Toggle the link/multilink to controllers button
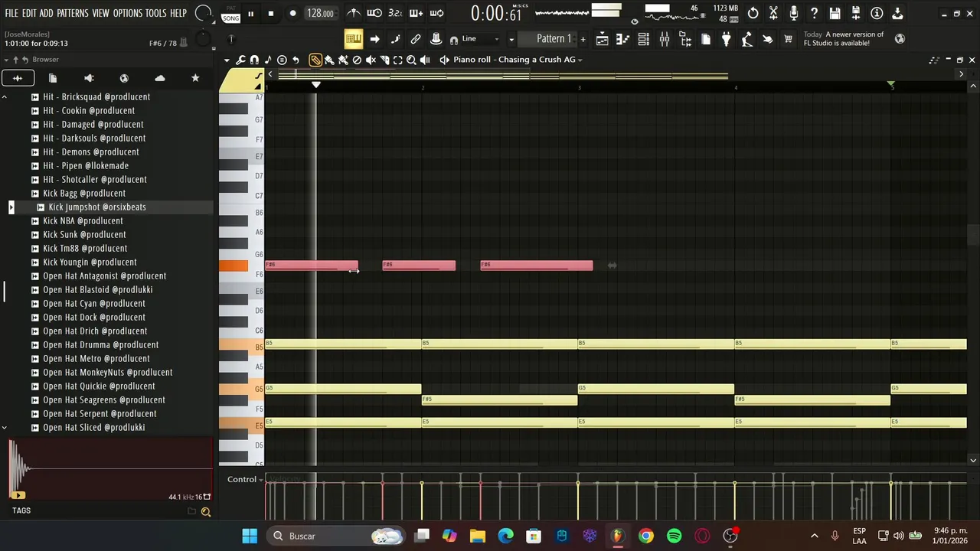The width and height of the screenshot is (980, 551). click(x=416, y=39)
